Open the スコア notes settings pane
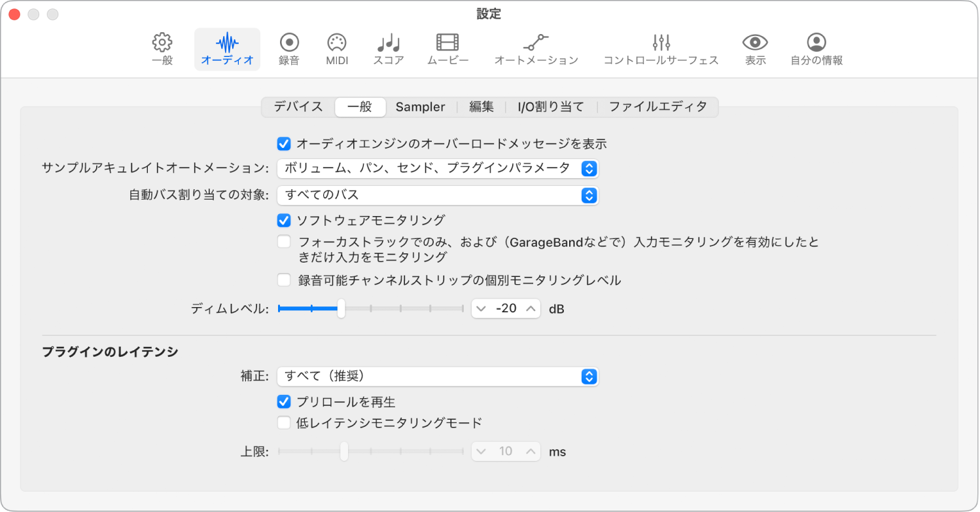980x512 pixels. click(389, 50)
